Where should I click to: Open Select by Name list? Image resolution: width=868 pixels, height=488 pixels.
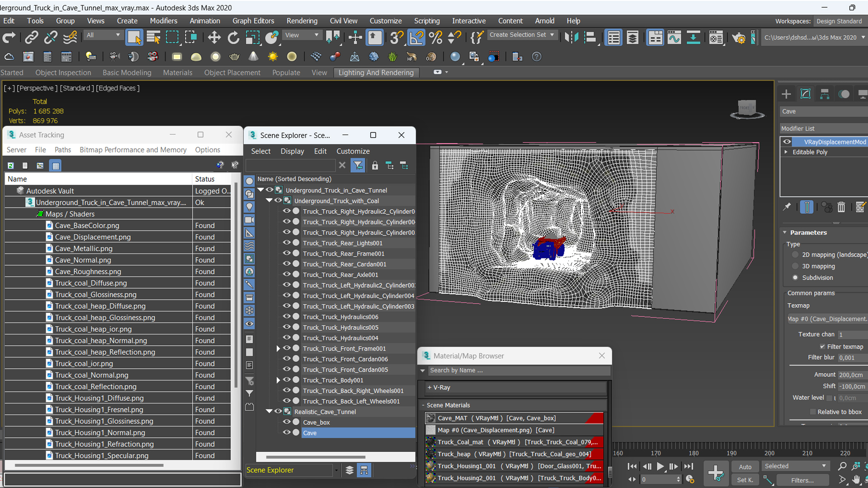[x=154, y=38]
